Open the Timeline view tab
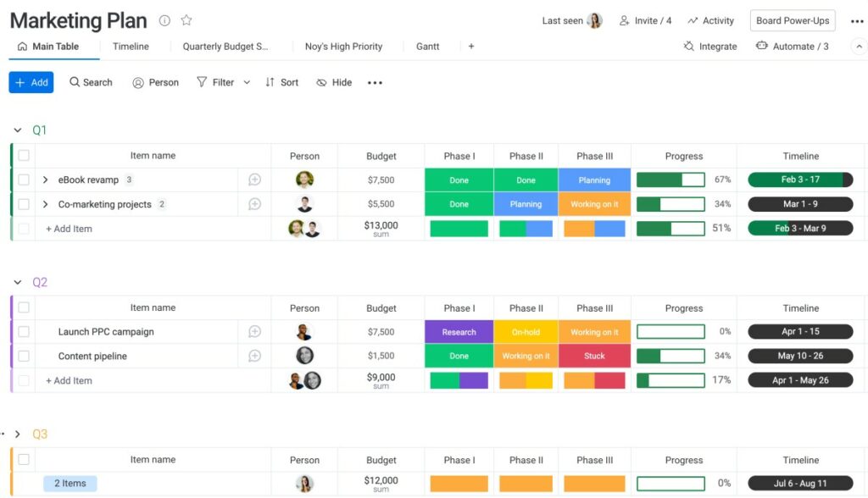The height and width of the screenshot is (498, 868). [x=130, y=47]
